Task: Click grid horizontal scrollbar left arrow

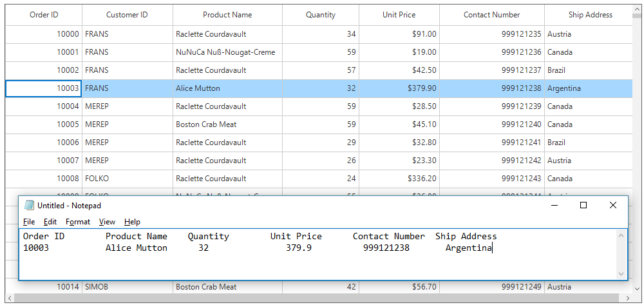Action: click(10, 298)
